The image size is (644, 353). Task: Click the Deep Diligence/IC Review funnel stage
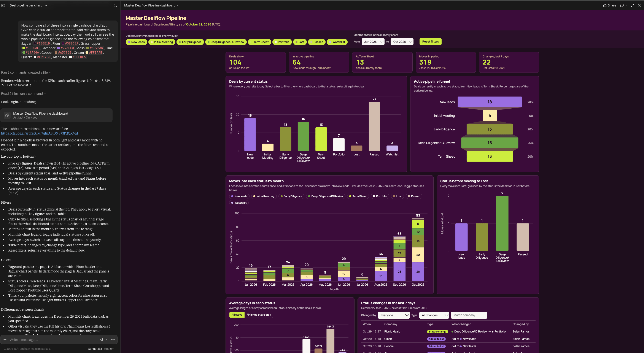[x=490, y=143]
